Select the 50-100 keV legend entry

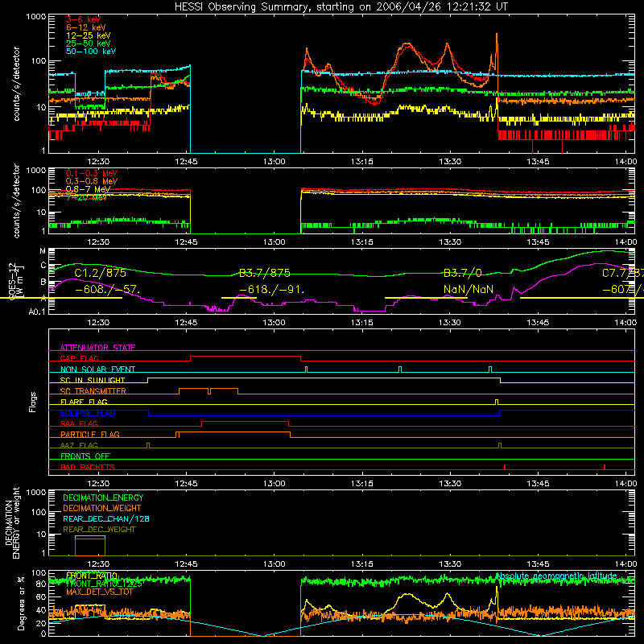(91, 52)
